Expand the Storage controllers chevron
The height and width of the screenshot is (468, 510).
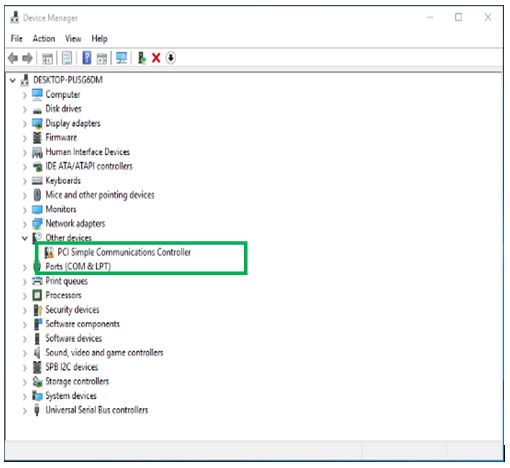[25, 382]
